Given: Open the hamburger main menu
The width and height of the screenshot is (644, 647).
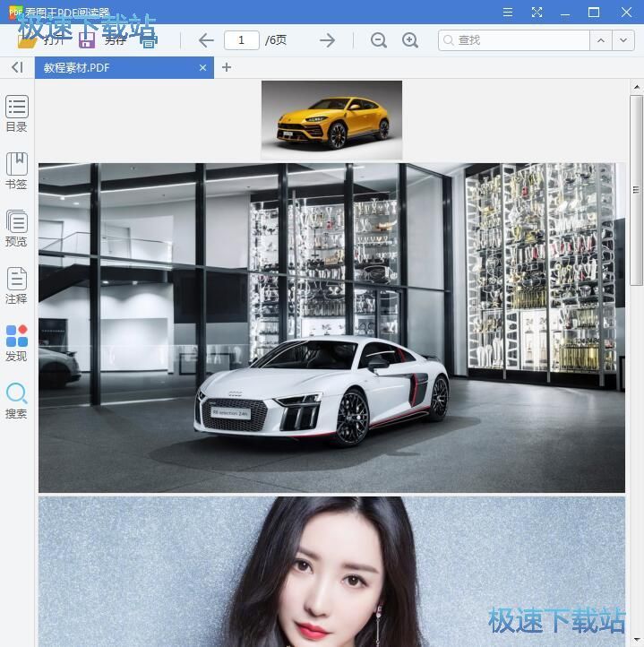Looking at the screenshot, I should pos(508,13).
